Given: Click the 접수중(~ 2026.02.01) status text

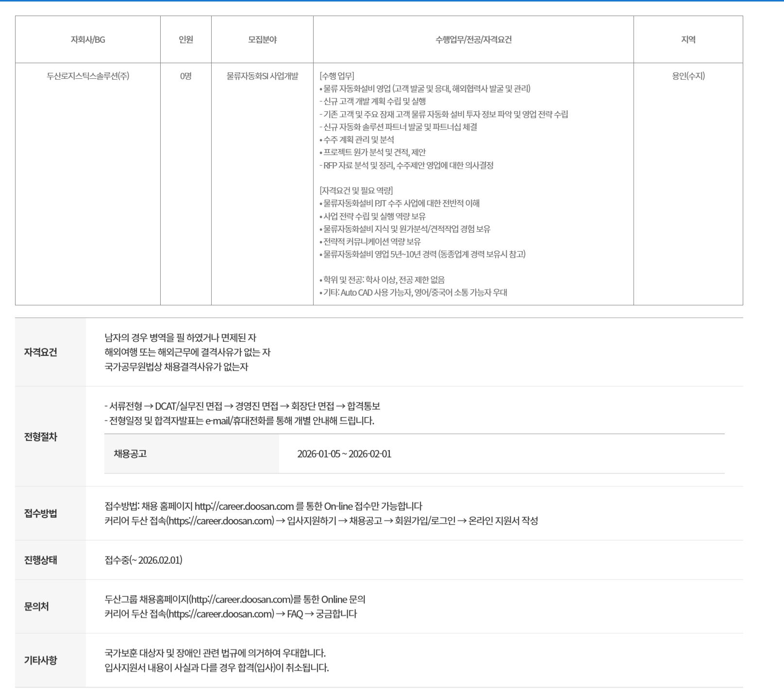Looking at the screenshot, I should pyautogui.click(x=144, y=560).
